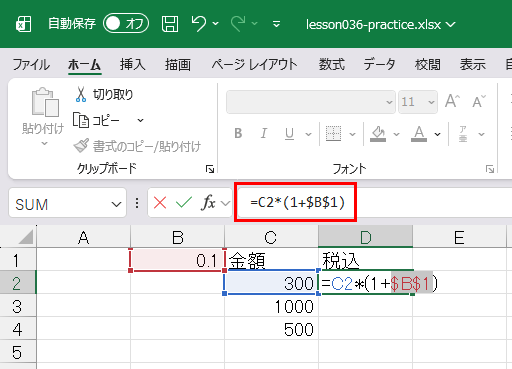Toggle Underline formatting
The height and width of the screenshot is (369, 512).
[289, 134]
